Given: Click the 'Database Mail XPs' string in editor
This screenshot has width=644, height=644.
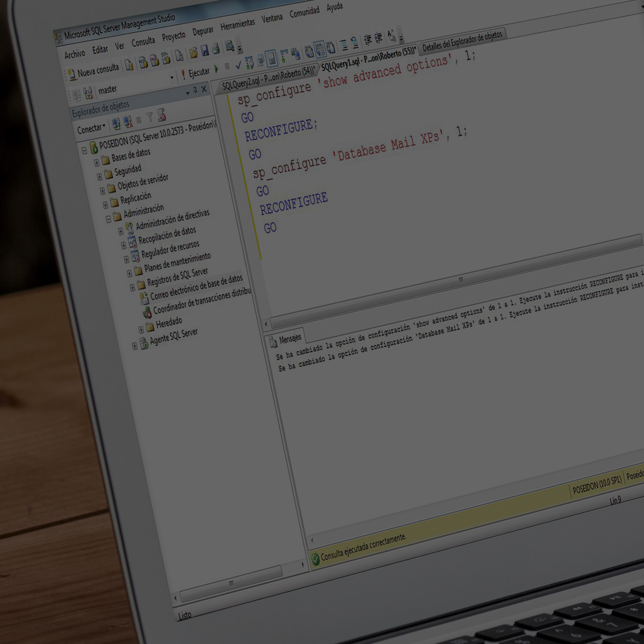Looking at the screenshot, I should (389, 146).
